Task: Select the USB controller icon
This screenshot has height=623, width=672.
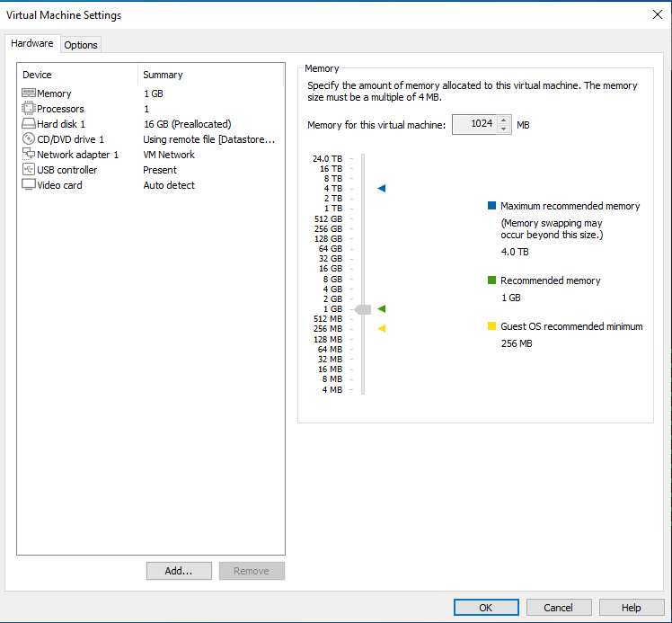Action: point(28,169)
